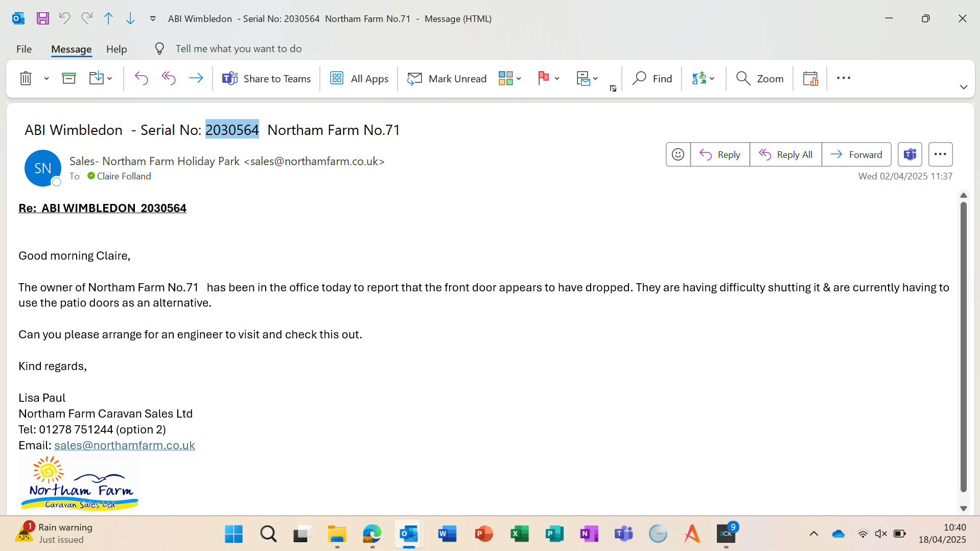This screenshot has width=980, height=551.
Task: Click the calendar insights icon in ribbon
Action: [811, 78]
